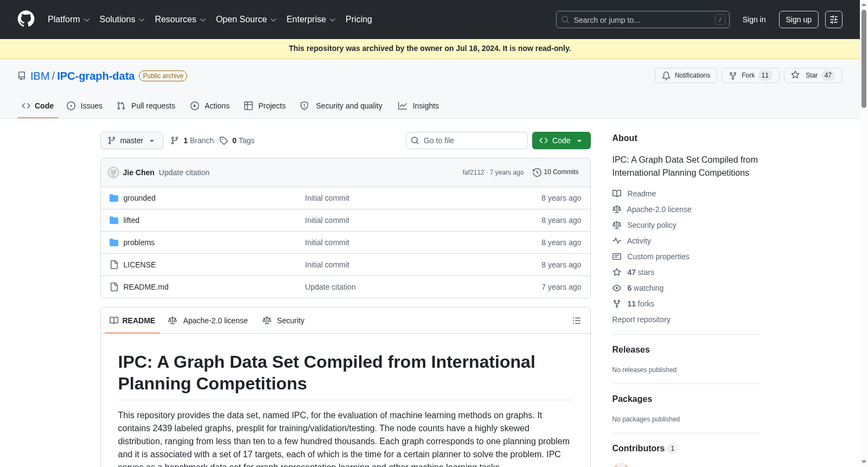Star the repository with Star button
Viewport: 868px width, 467px height.
[813, 75]
